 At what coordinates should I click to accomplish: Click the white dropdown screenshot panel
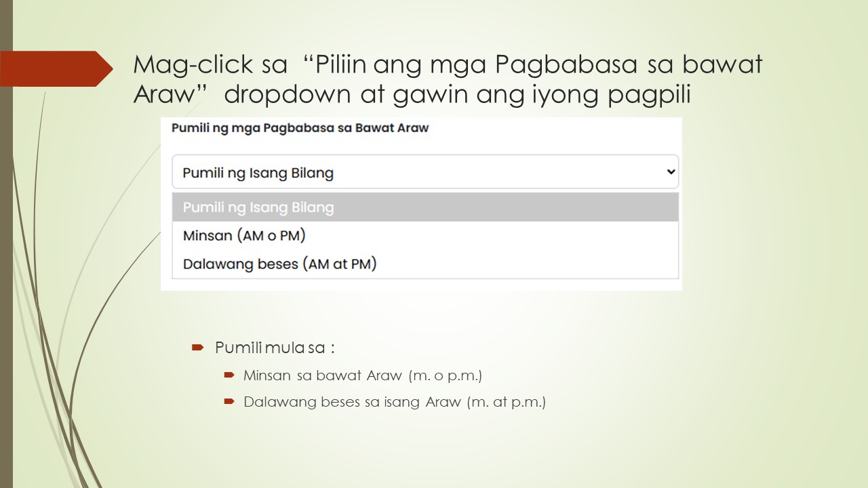[421, 202]
